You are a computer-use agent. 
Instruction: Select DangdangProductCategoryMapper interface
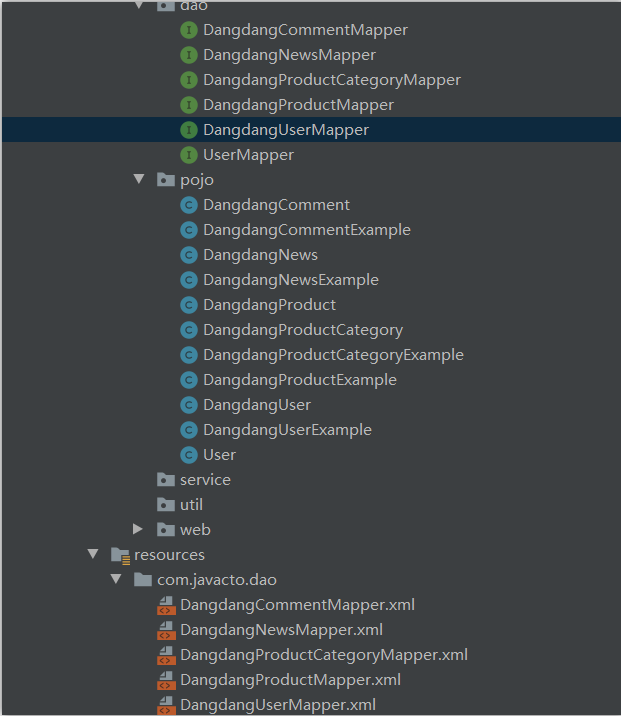coord(332,80)
